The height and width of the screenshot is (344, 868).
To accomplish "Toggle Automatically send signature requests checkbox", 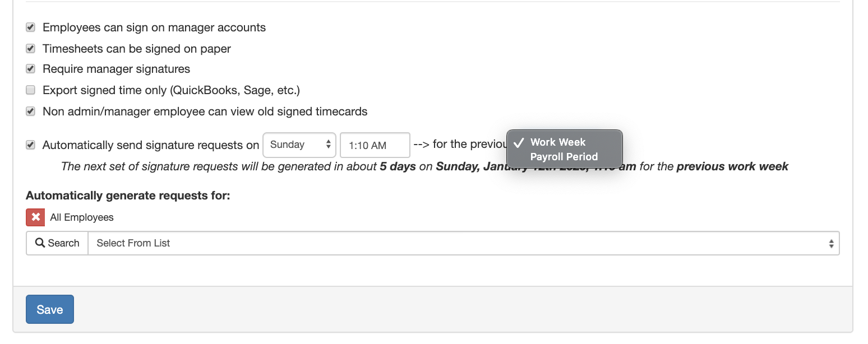I will click(x=31, y=145).
